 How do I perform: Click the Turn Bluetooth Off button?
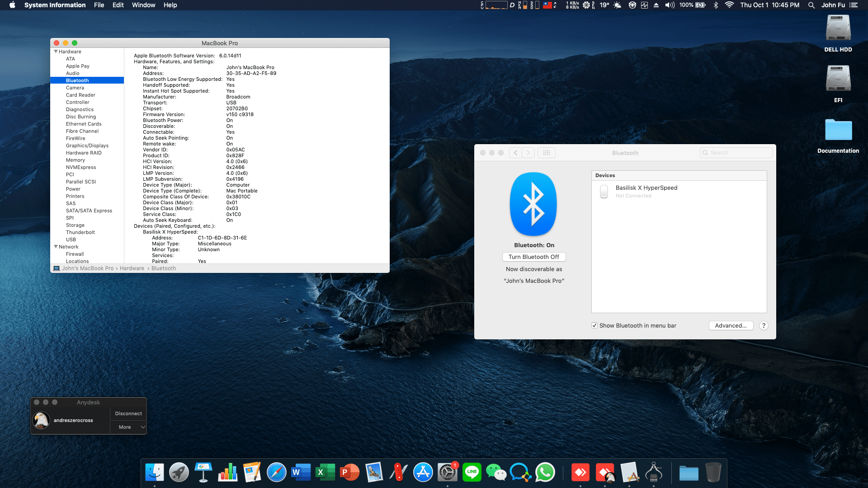534,257
